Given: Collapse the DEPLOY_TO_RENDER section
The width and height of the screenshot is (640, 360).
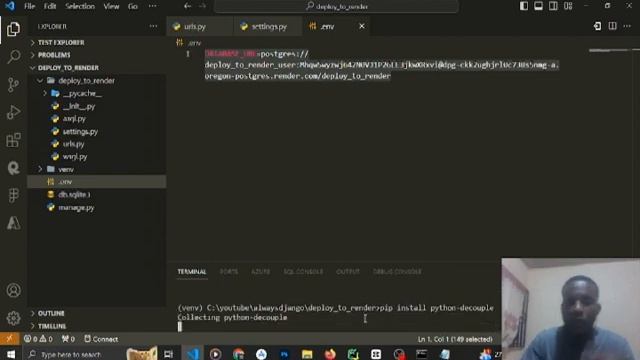Looking at the screenshot, I should coord(97,68).
